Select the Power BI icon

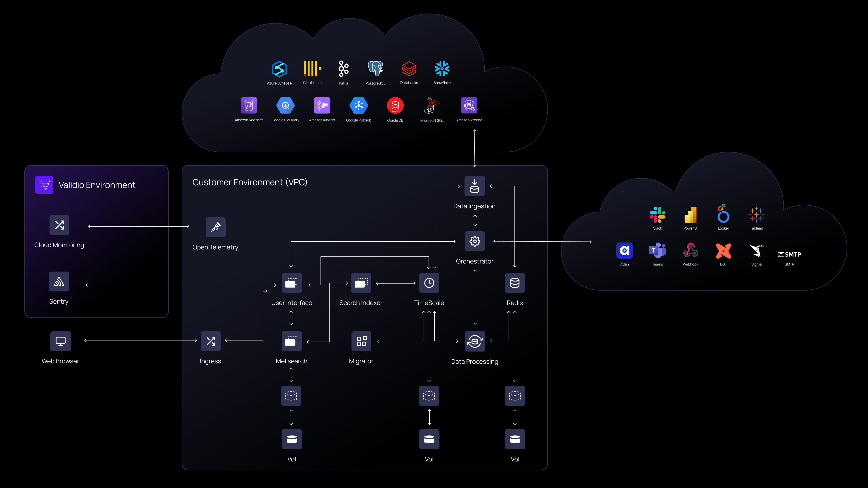pyautogui.click(x=690, y=215)
